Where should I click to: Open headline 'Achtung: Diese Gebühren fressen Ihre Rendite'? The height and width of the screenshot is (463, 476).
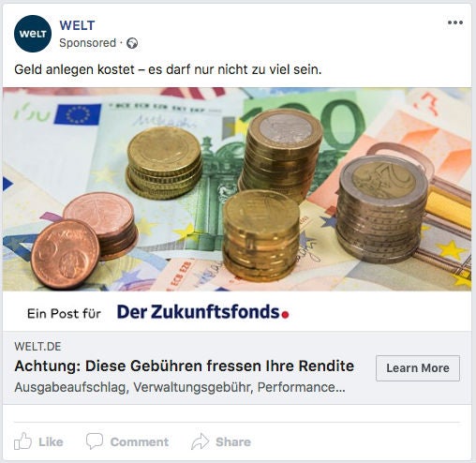(185, 366)
